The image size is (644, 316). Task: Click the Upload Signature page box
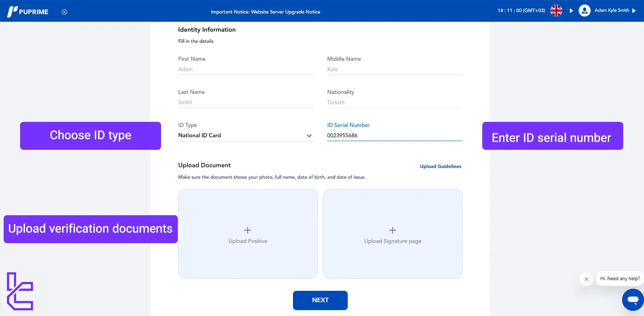392,234
